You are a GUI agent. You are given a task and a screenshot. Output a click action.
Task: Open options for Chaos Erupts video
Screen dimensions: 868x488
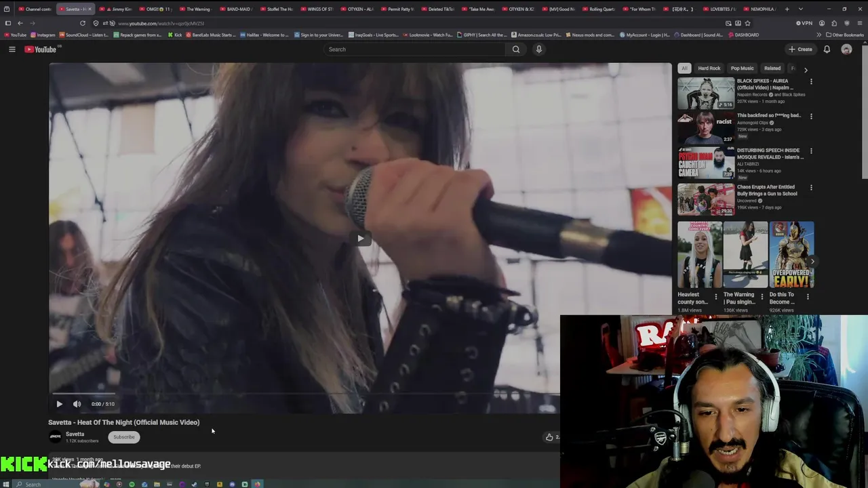click(811, 188)
